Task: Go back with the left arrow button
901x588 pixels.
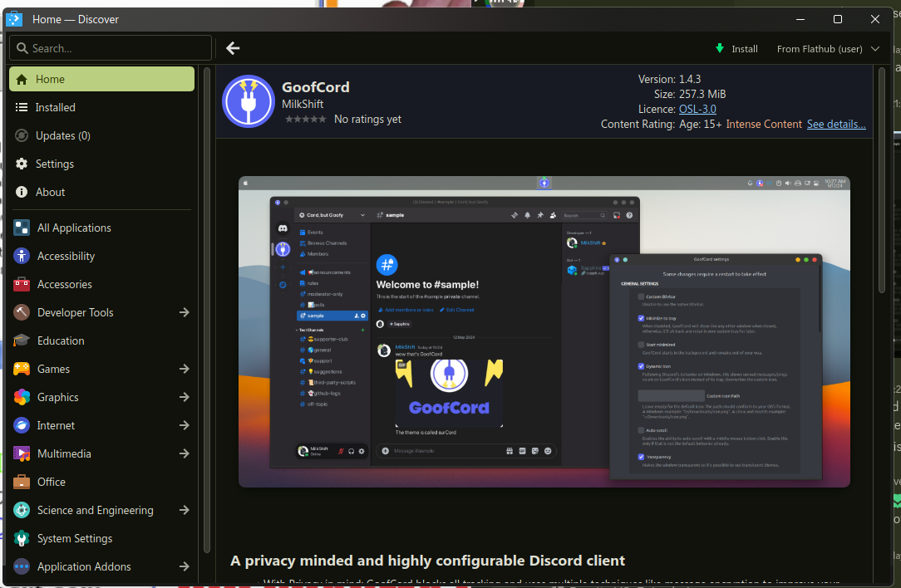Action: pos(233,48)
